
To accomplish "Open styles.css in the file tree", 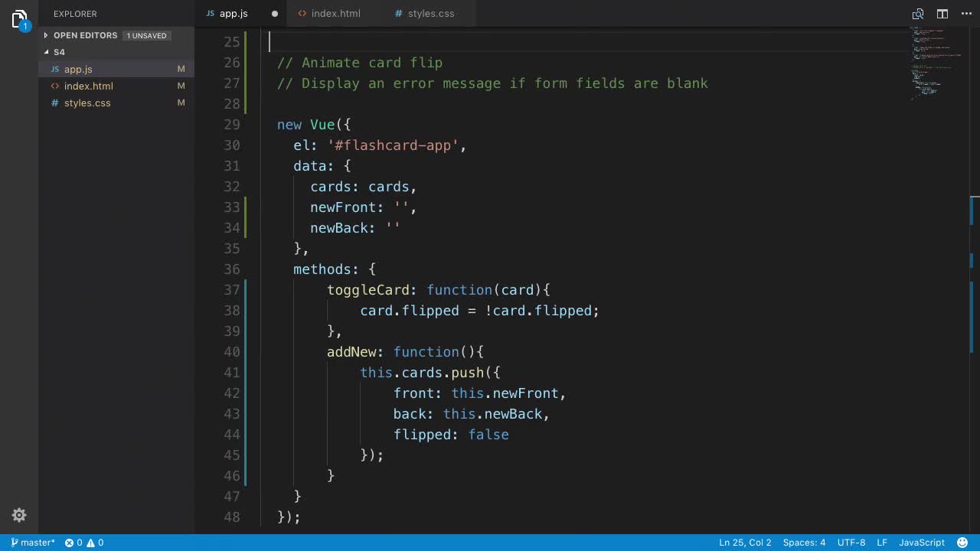I will click(x=116, y=103).
